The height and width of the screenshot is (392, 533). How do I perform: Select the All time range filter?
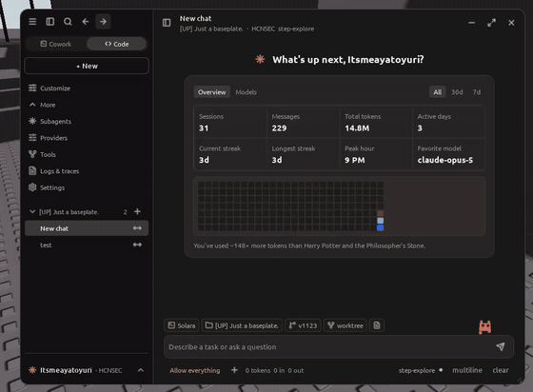tap(438, 92)
